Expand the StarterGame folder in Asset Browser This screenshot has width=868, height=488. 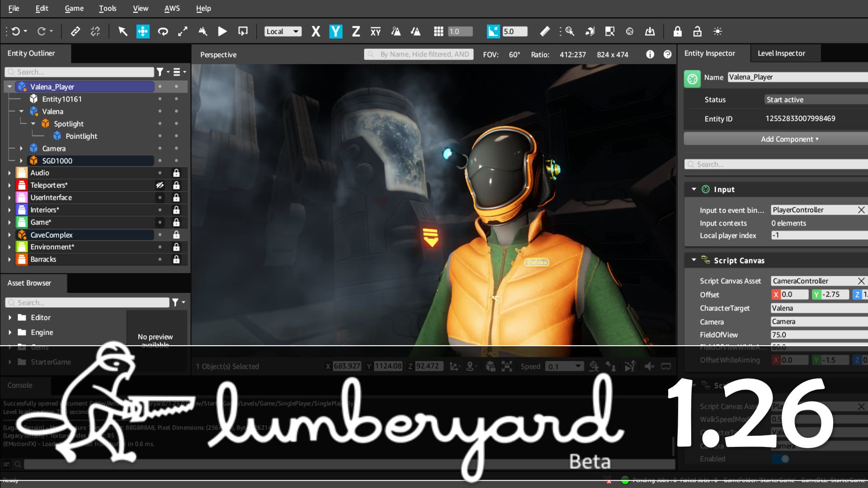(x=10, y=362)
